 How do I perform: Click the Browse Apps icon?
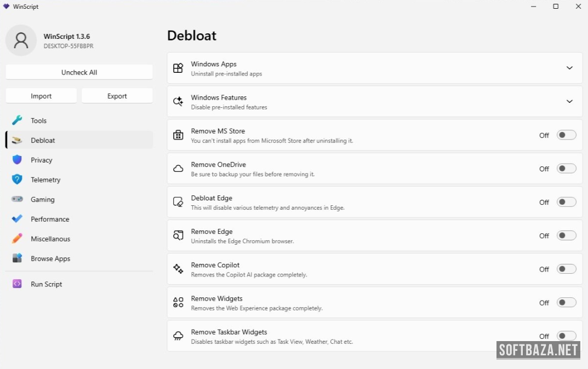tap(17, 258)
